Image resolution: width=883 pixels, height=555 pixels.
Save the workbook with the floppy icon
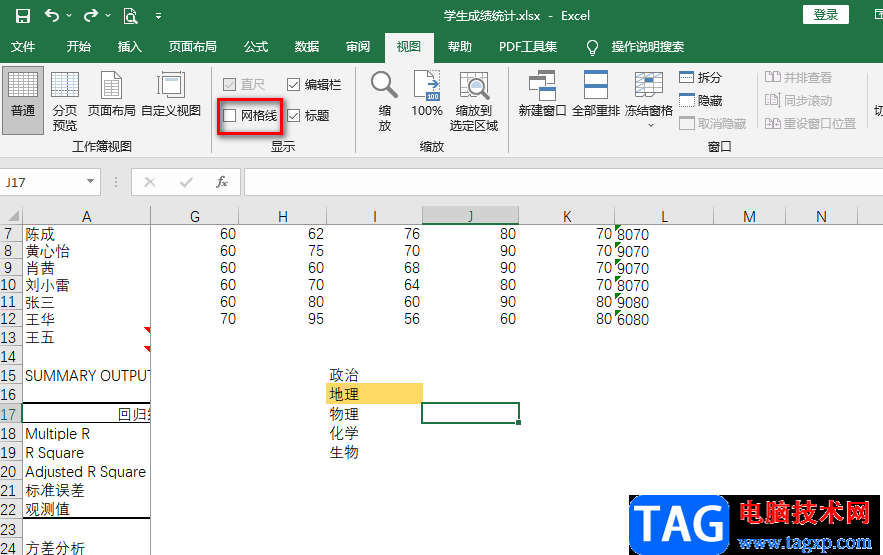[x=23, y=16]
